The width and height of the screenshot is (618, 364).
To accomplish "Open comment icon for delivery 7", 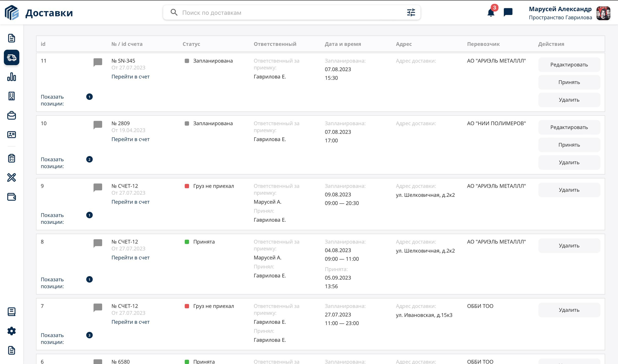I will point(98,307).
